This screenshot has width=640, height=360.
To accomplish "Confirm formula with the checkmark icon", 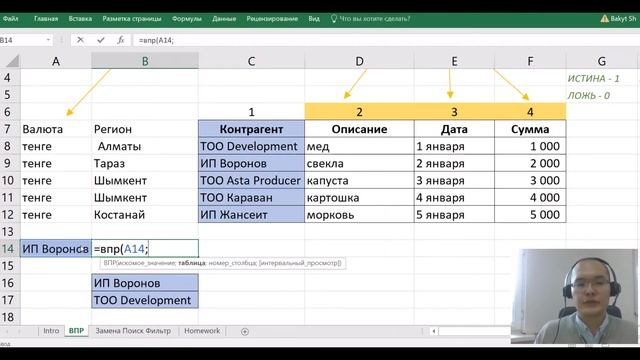I will [101, 40].
